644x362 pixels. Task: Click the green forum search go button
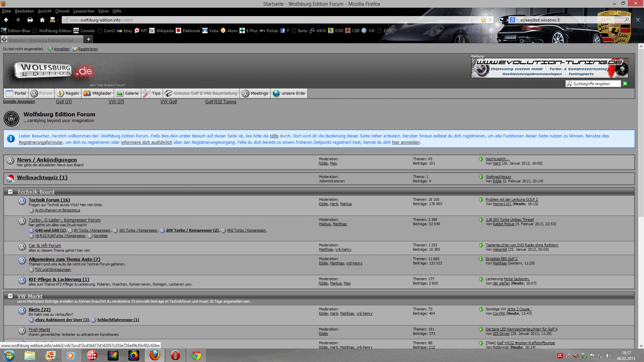click(x=625, y=84)
